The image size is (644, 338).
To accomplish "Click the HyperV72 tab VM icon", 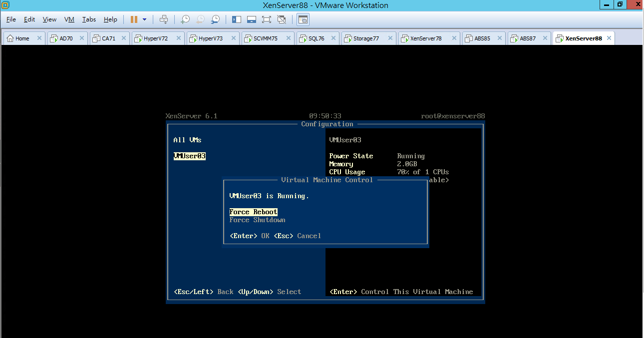I will [138, 38].
